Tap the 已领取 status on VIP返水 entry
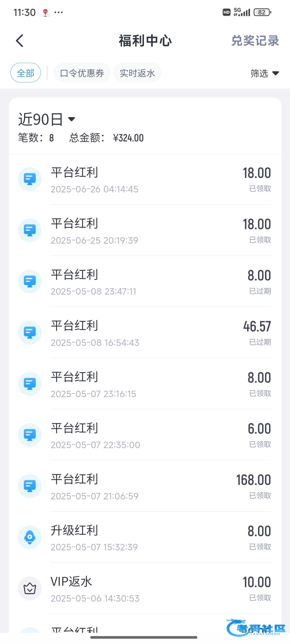 pyautogui.click(x=260, y=598)
